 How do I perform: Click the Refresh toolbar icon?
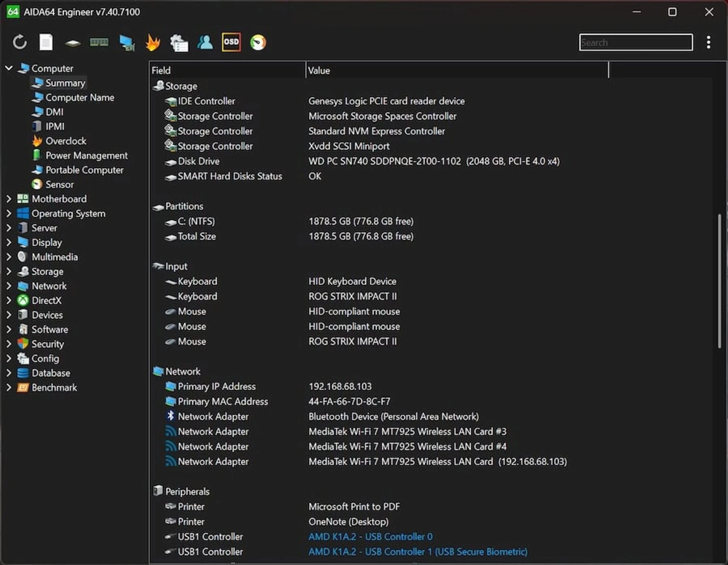20,42
